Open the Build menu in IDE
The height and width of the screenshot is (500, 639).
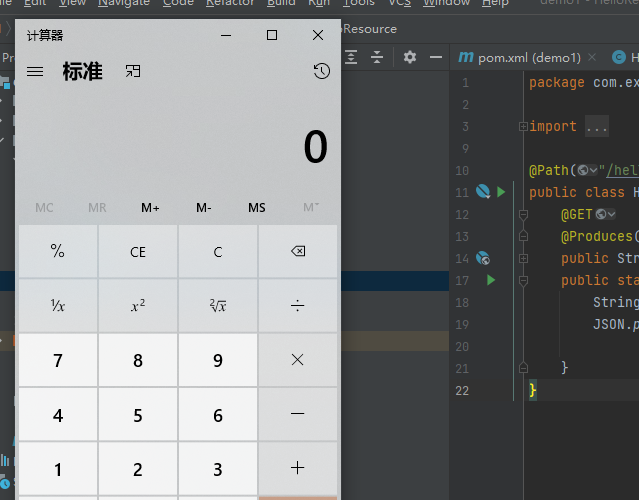[x=281, y=3]
